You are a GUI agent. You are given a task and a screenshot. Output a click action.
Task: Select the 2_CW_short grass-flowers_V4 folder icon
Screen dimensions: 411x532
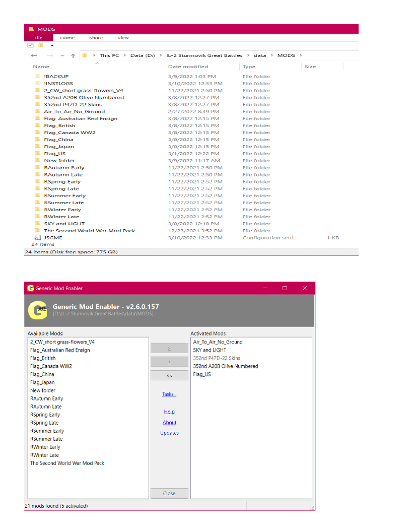[37, 91]
